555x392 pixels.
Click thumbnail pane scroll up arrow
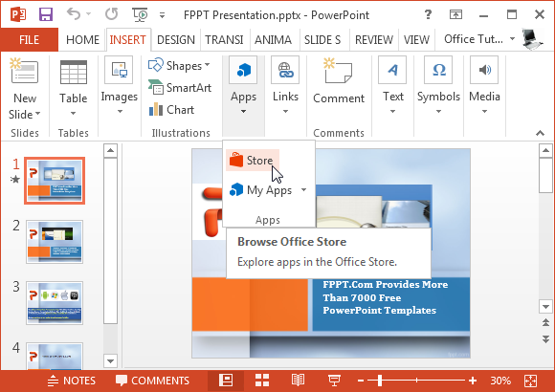[x=110, y=151]
